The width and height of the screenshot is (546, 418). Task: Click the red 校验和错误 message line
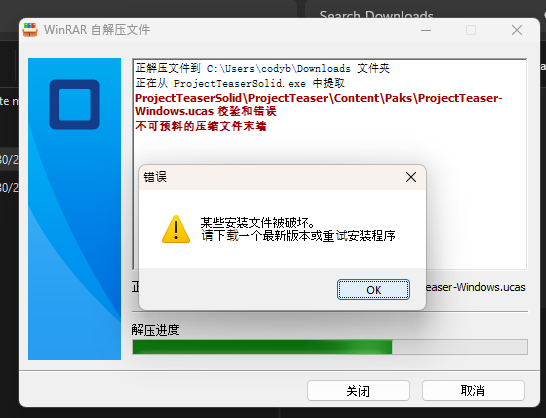[x=318, y=104]
